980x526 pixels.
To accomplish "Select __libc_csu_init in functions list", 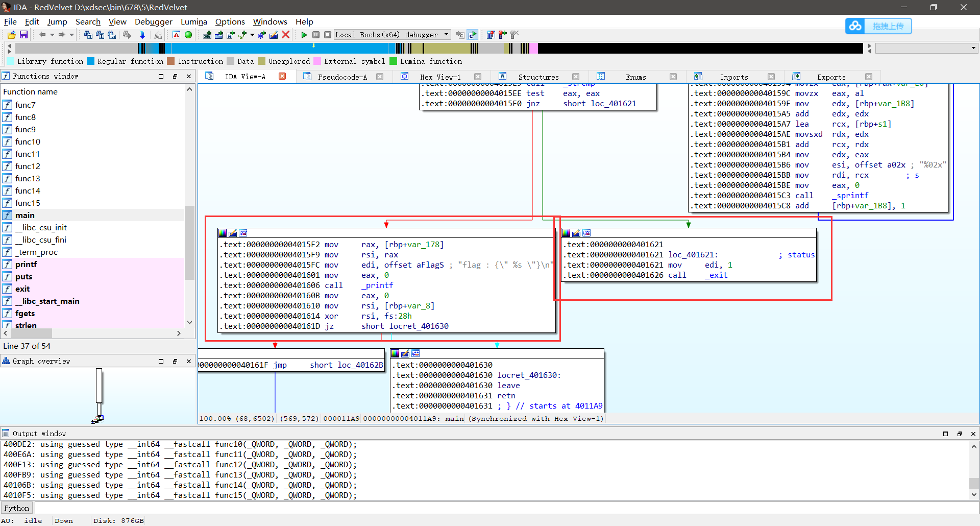I will click(92, 227).
